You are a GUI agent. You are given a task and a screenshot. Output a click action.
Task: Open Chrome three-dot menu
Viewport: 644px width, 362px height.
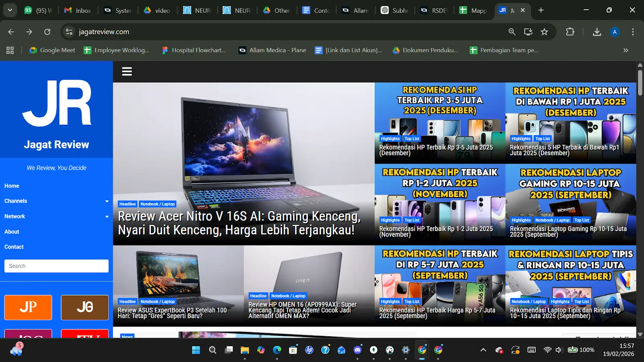(633, 32)
